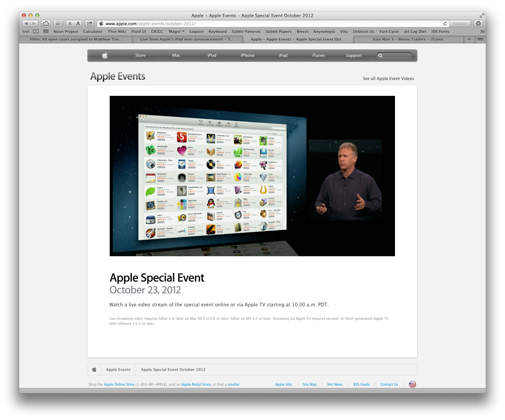Image resolution: width=505 pixels, height=420 pixels.
Task: Open Keyboard bookmark
Action: point(218,32)
